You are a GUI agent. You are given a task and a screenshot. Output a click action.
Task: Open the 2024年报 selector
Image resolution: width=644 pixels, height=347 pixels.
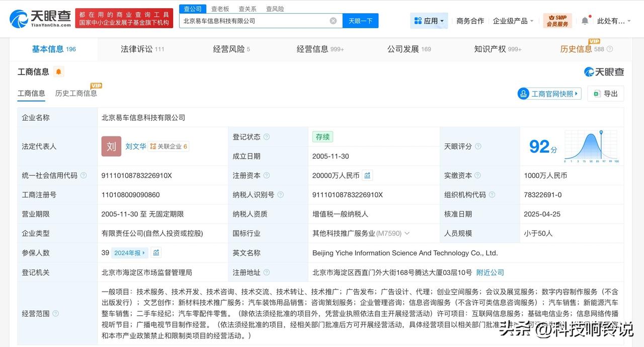coord(130,253)
